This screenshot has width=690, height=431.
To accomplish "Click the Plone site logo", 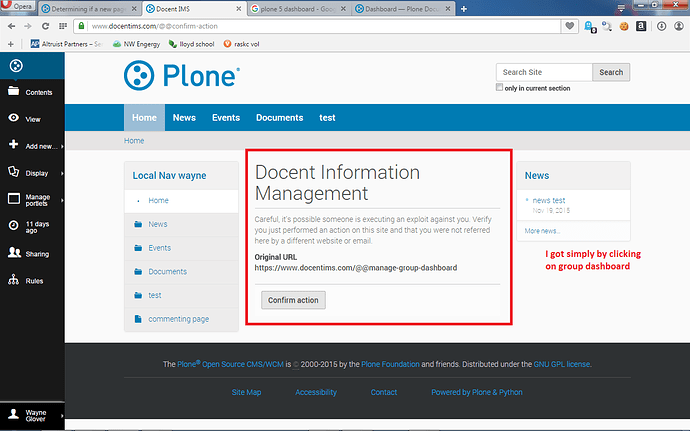I will pos(182,76).
